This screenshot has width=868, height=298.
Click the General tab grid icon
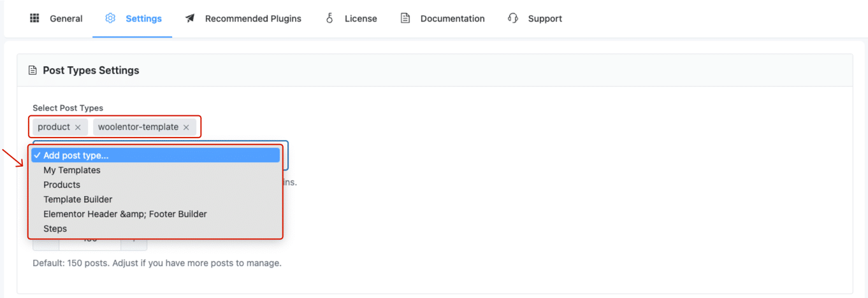pyautogui.click(x=34, y=18)
